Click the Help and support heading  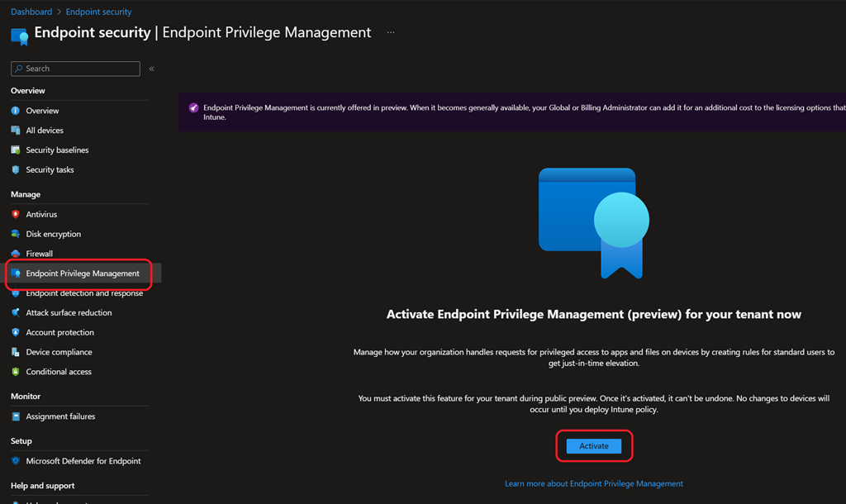(43, 486)
